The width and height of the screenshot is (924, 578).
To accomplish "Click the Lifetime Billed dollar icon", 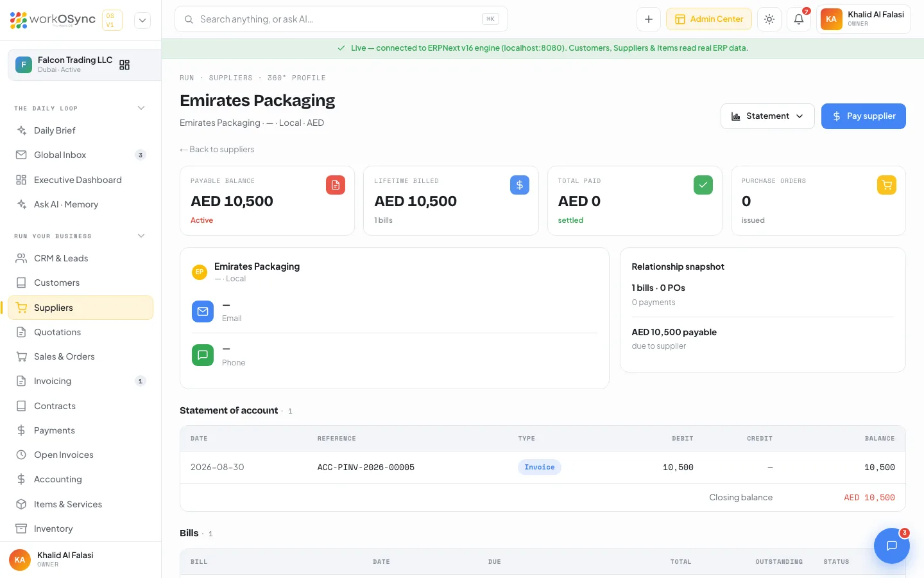I will point(520,185).
